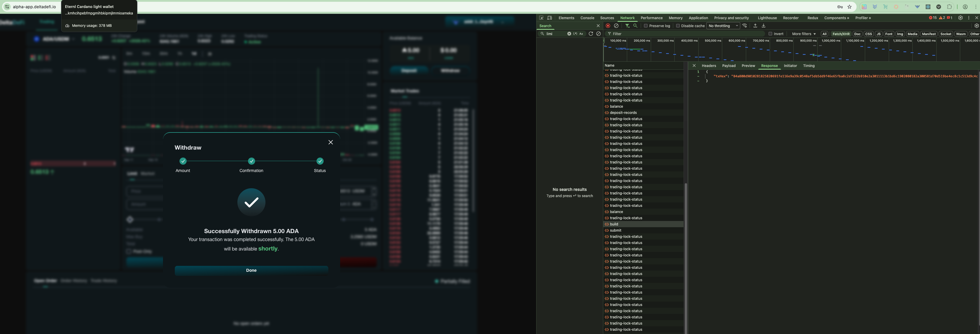
Task: Open network conditions wifi icon
Action: [x=745, y=26]
